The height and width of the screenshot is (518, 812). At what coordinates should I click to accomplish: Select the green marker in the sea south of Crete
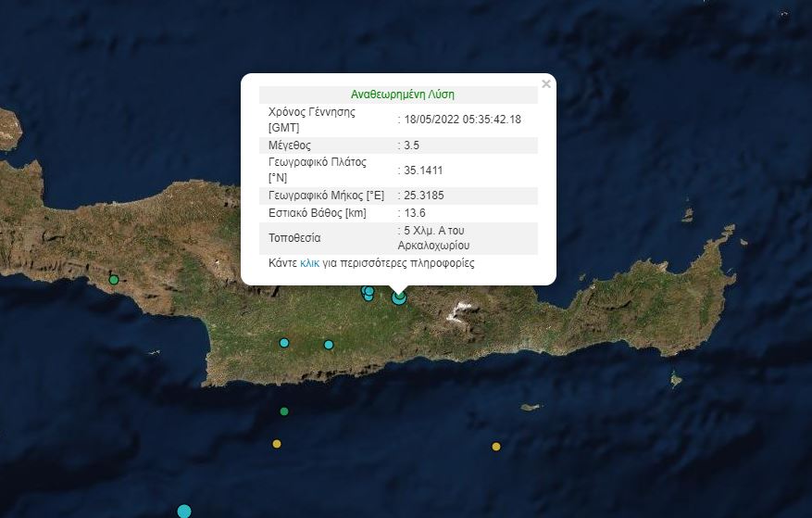[x=284, y=411]
